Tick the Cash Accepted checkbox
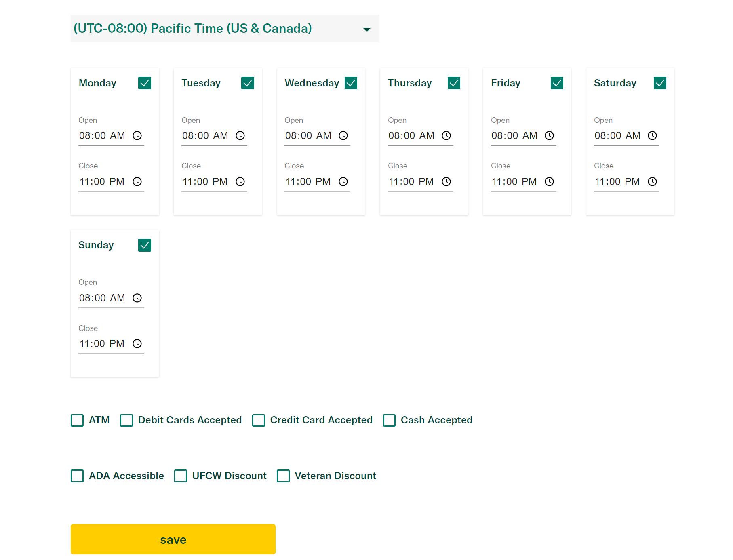Viewport: 733px width, 560px height. point(390,420)
